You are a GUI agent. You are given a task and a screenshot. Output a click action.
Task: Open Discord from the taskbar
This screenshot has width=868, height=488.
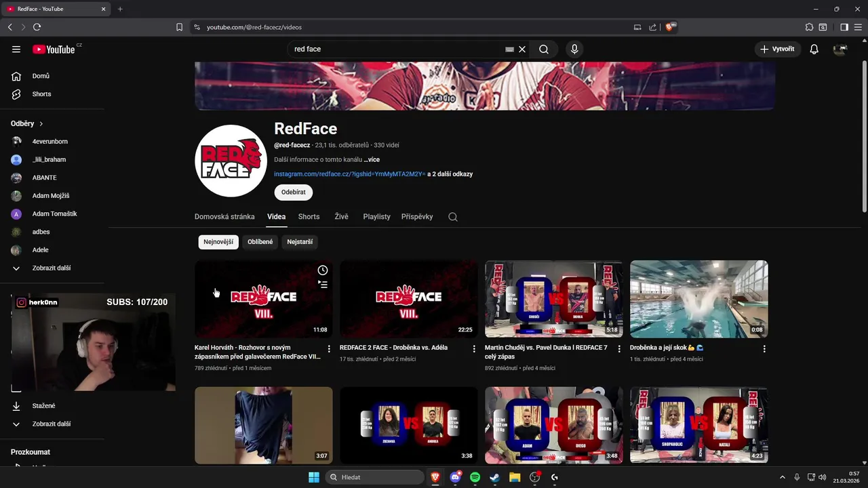455,477
